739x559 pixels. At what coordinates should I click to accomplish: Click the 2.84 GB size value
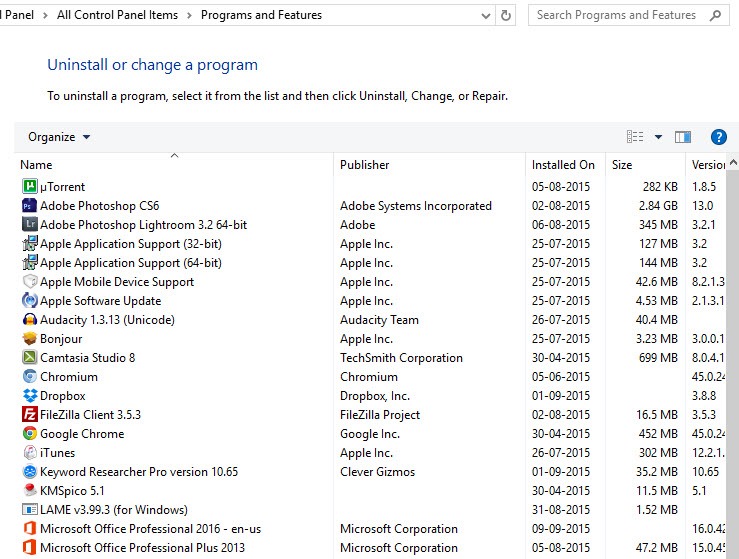(658, 206)
